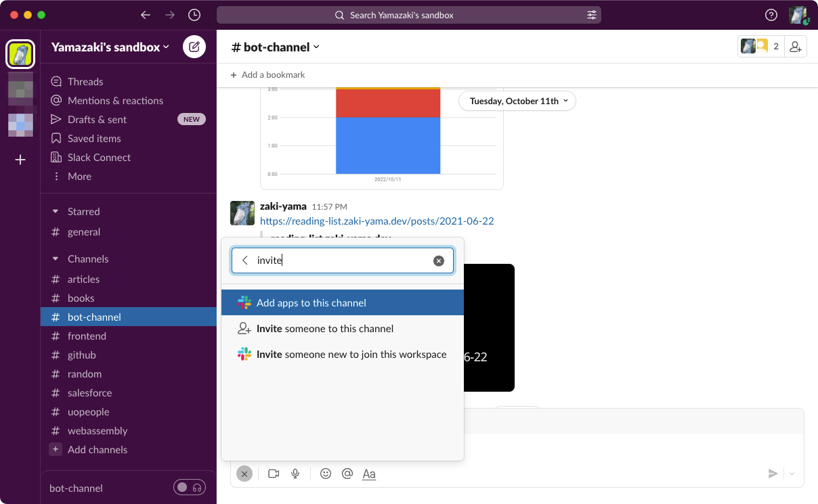Collapse the Channels section
Screen dimensions: 818x504
pos(56,258)
